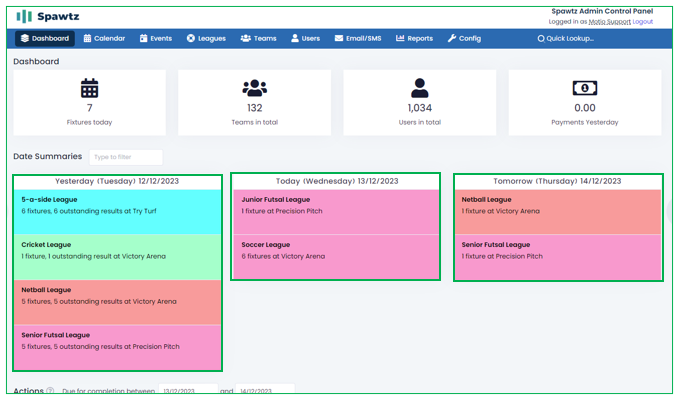The image size is (680, 399).
Task: Click the logged-in user name beside Logout
Action: 609,22
